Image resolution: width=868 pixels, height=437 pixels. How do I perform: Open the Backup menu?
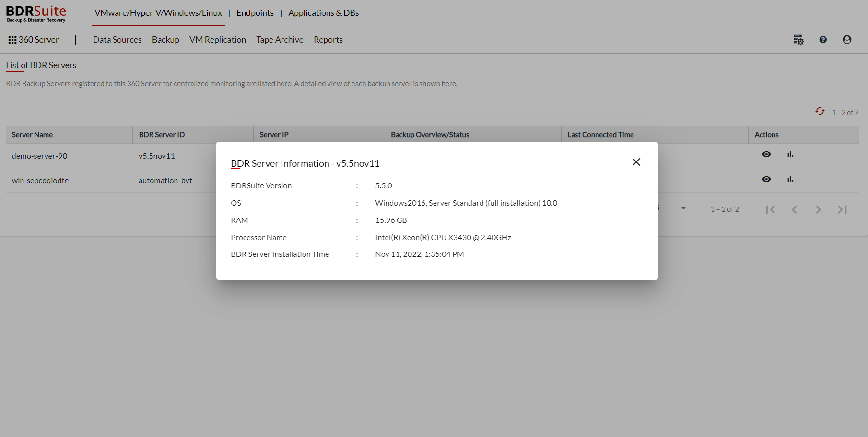tap(165, 40)
